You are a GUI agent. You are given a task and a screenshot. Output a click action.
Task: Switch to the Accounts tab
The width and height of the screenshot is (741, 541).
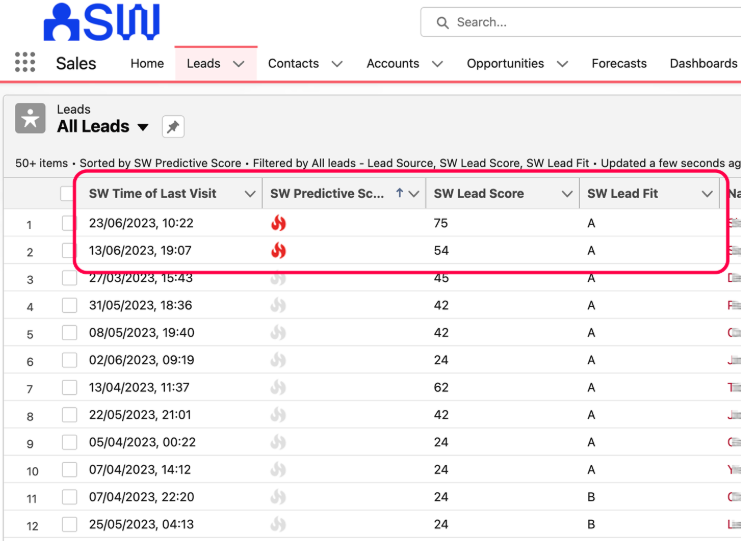(393, 63)
